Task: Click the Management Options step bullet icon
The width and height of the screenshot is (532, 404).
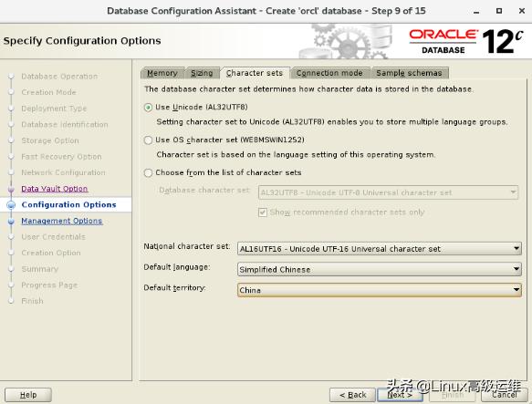Action: 11,222
